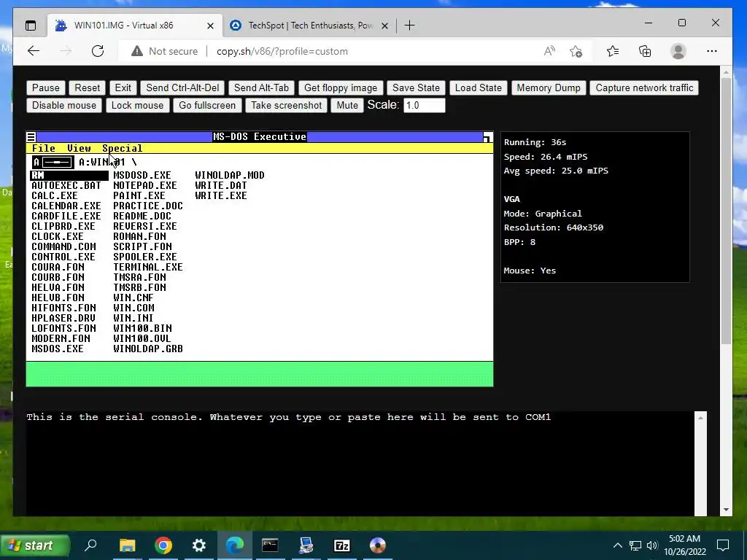
Task: Click the page vertical scrollbar thumb
Action: pyautogui.click(x=726, y=211)
